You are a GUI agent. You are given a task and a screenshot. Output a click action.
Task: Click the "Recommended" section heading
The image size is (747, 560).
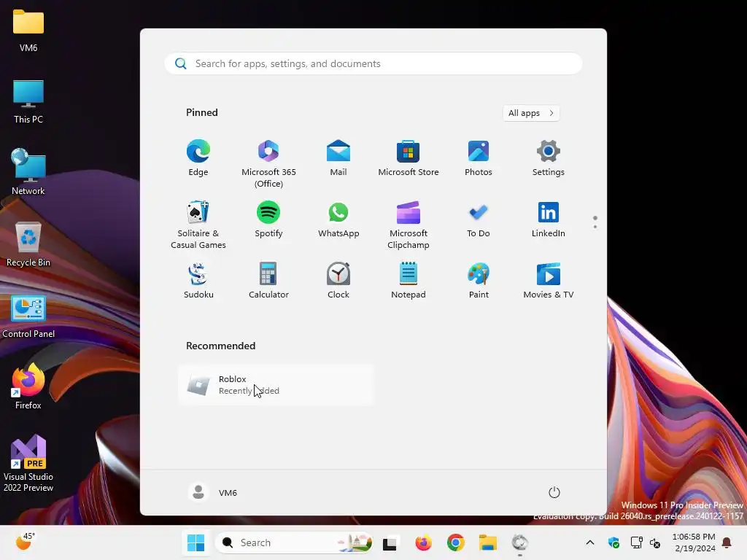(x=220, y=346)
